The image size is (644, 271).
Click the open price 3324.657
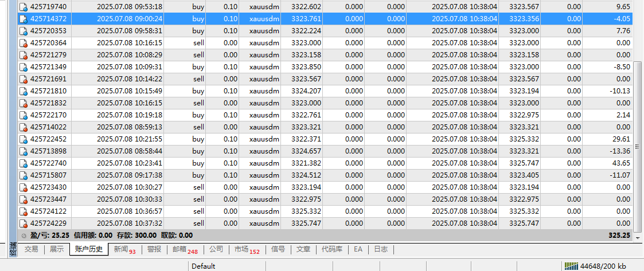tap(306, 151)
